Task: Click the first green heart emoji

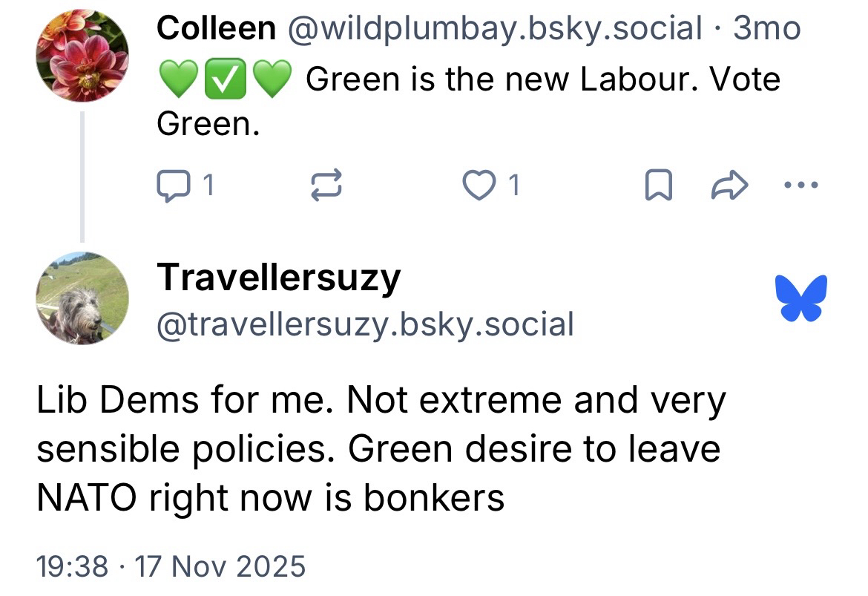Action: [177, 79]
